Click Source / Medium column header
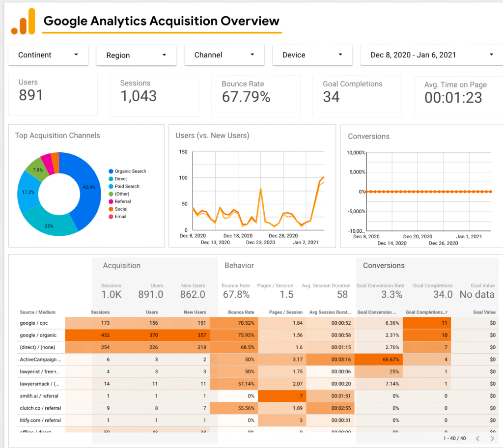Screen dimensions: 503x448 point(38,312)
